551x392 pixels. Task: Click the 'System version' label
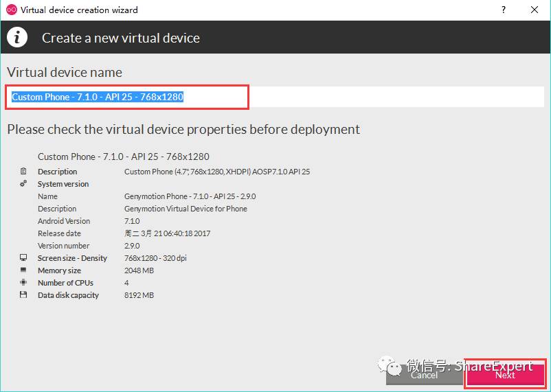click(x=63, y=184)
